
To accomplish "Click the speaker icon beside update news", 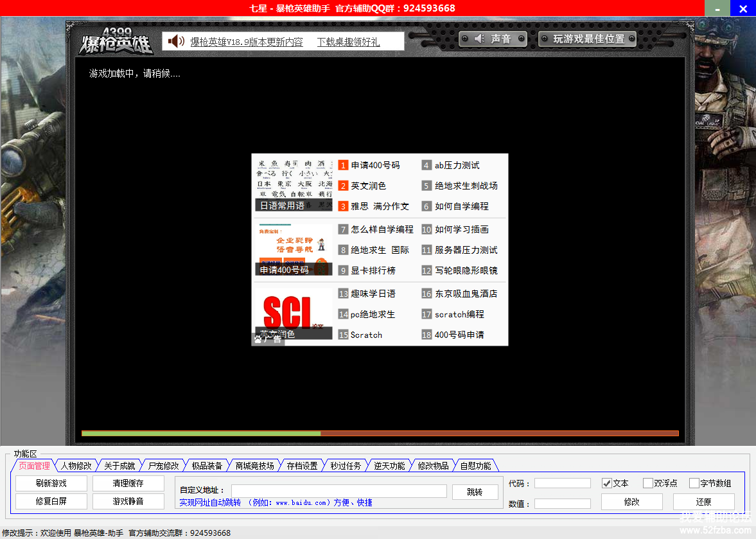I will [x=176, y=42].
